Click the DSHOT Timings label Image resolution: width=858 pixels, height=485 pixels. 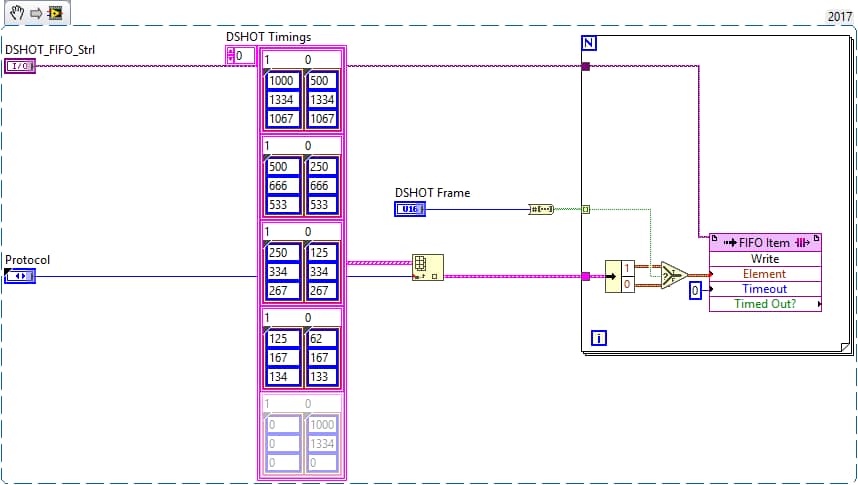[269, 37]
